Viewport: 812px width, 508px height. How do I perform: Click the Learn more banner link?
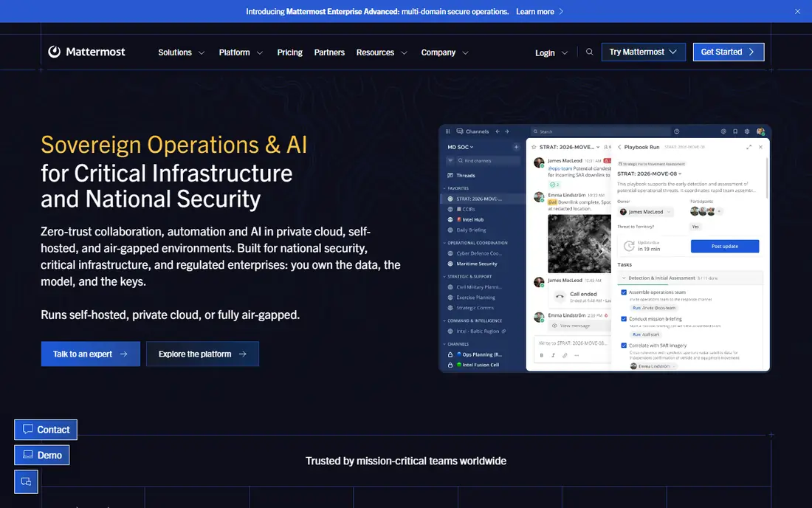[540, 11]
